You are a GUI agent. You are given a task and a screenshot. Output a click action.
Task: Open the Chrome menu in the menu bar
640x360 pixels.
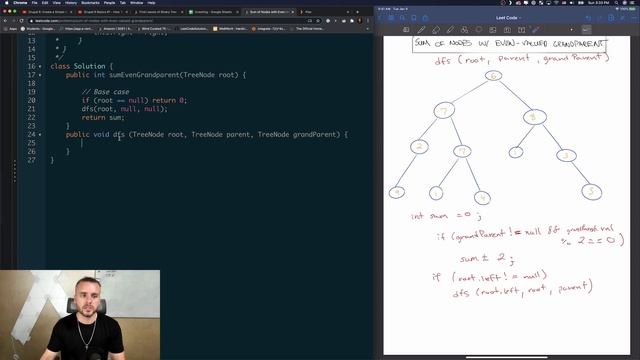coord(20,2)
